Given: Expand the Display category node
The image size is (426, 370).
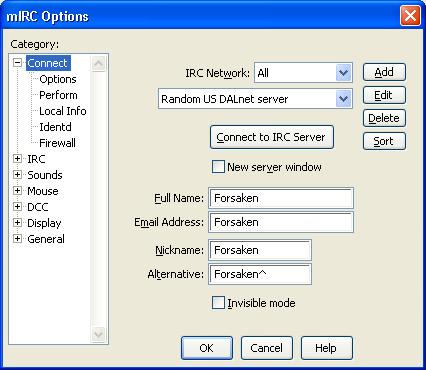Looking at the screenshot, I should pos(17,223).
